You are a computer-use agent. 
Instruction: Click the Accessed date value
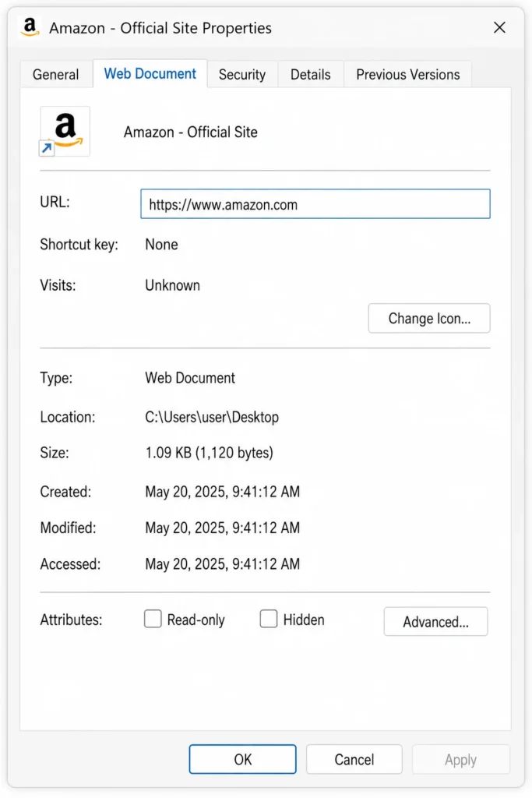coord(223,564)
